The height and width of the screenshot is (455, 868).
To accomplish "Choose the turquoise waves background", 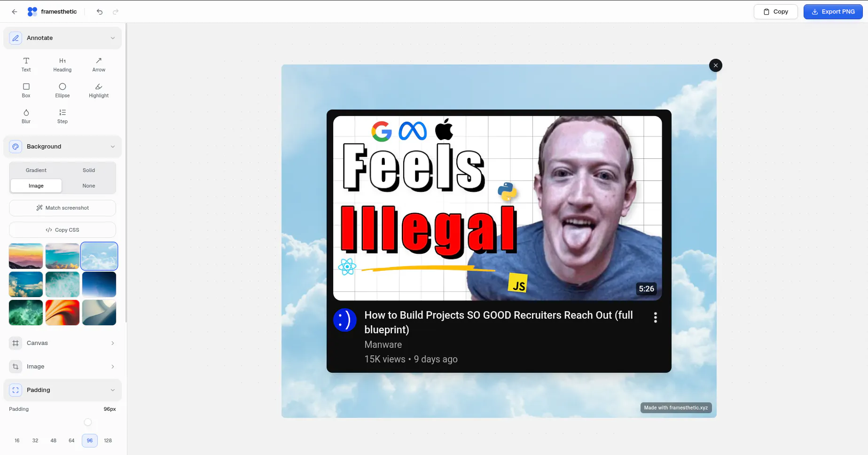I will (x=63, y=284).
